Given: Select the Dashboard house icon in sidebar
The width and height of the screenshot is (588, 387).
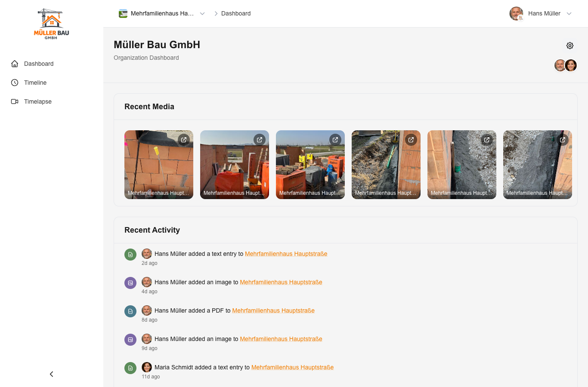Looking at the screenshot, I should (14, 64).
